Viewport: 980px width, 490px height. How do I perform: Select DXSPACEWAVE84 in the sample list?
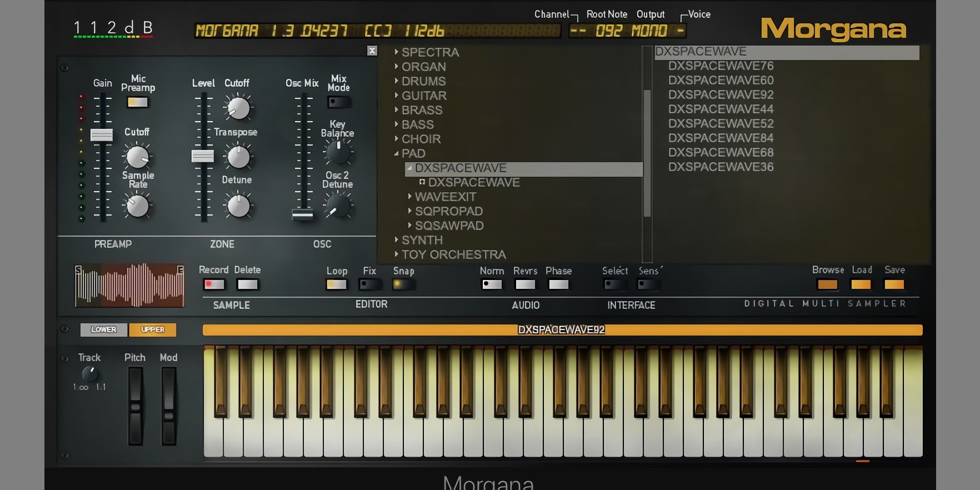click(x=721, y=138)
